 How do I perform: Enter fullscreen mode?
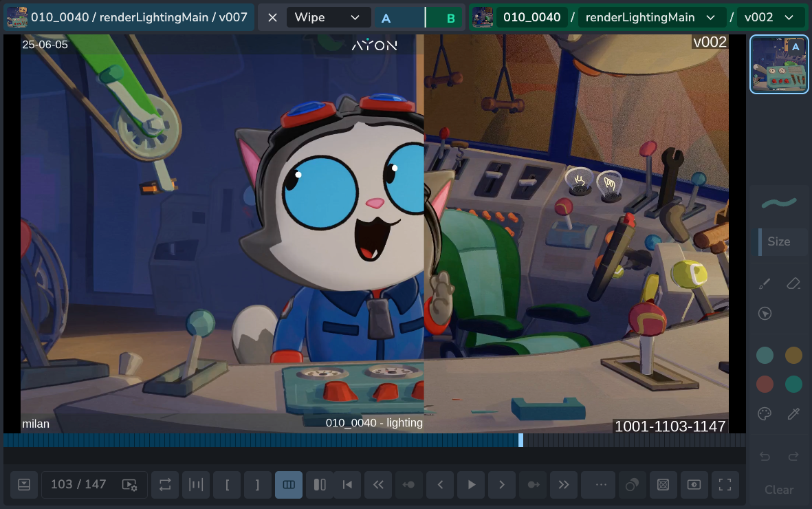[x=725, y=485]
